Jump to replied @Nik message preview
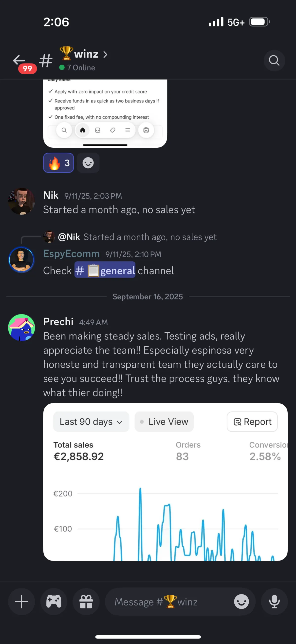 pyautogui.click(x=150, y=237)
